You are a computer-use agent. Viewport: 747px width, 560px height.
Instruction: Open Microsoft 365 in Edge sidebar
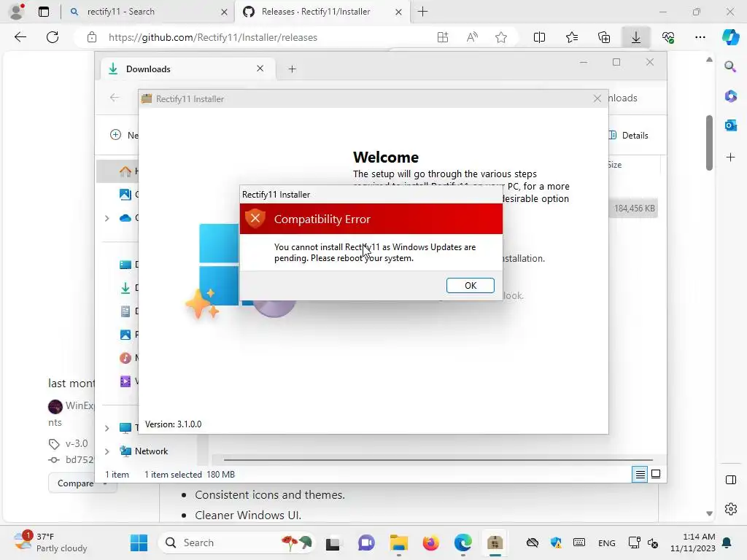click(x=730, y=96)
